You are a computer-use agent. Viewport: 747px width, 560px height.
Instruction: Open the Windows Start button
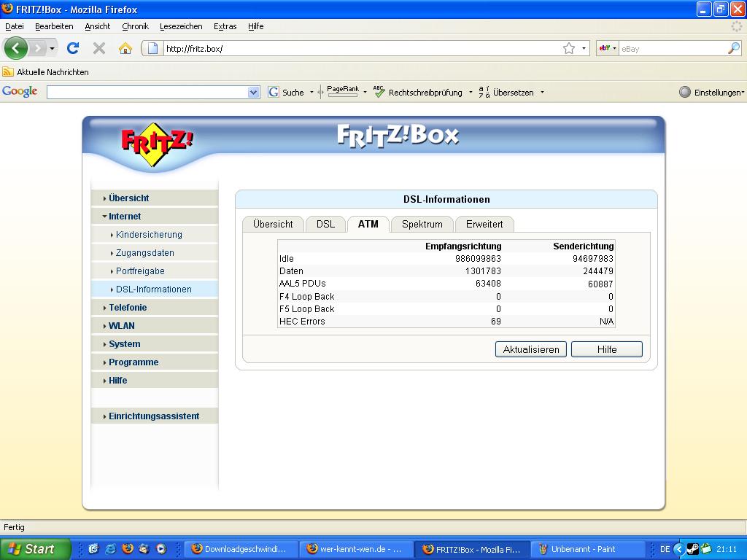[35, 549]
